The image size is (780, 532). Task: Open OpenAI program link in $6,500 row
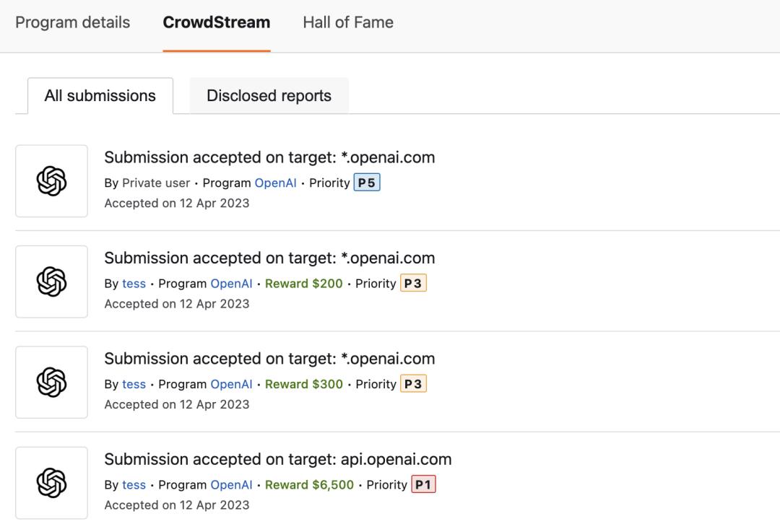coord(231,485)
